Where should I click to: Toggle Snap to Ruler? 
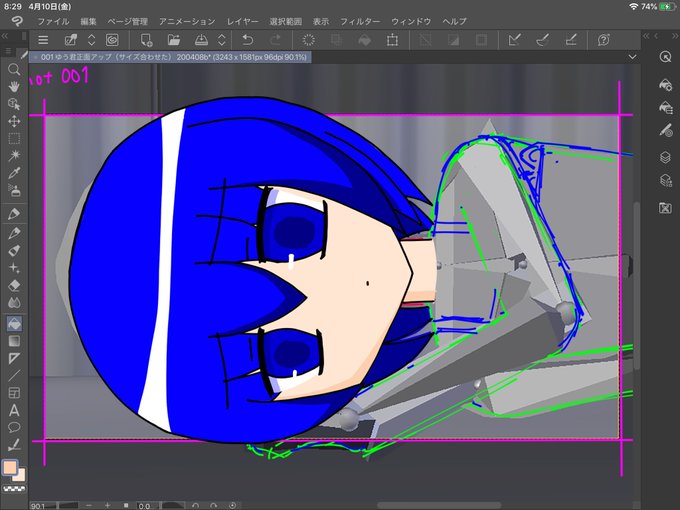click(514, 40)
